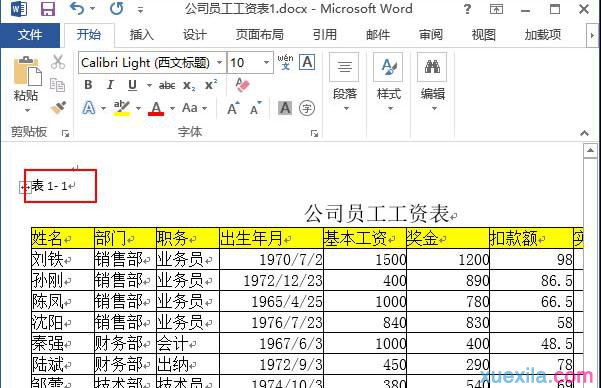
Task: Toggle bold formatting
Action: (88, 85)
